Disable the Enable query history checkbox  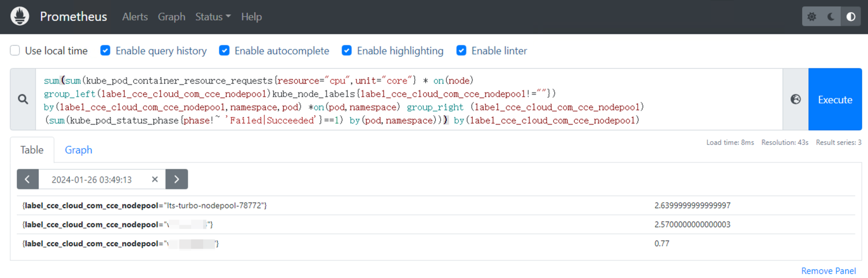coord(105,51)
